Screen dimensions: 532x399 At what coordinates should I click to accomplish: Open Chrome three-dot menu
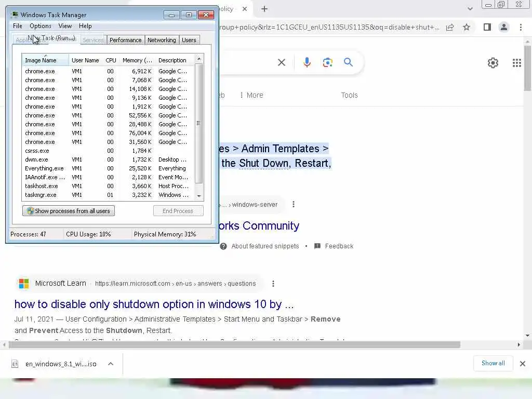[521, 27]
